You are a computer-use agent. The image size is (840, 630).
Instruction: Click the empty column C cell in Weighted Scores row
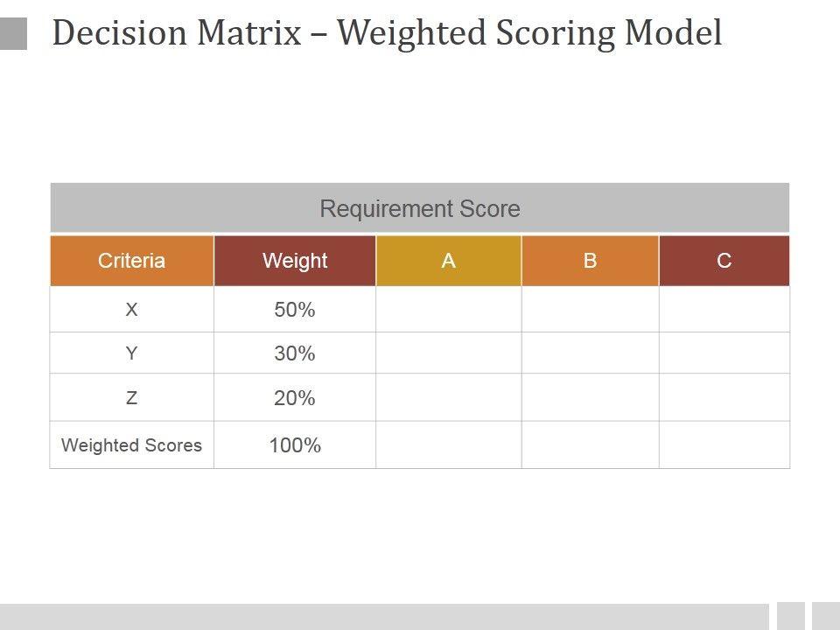click(724, 445)
